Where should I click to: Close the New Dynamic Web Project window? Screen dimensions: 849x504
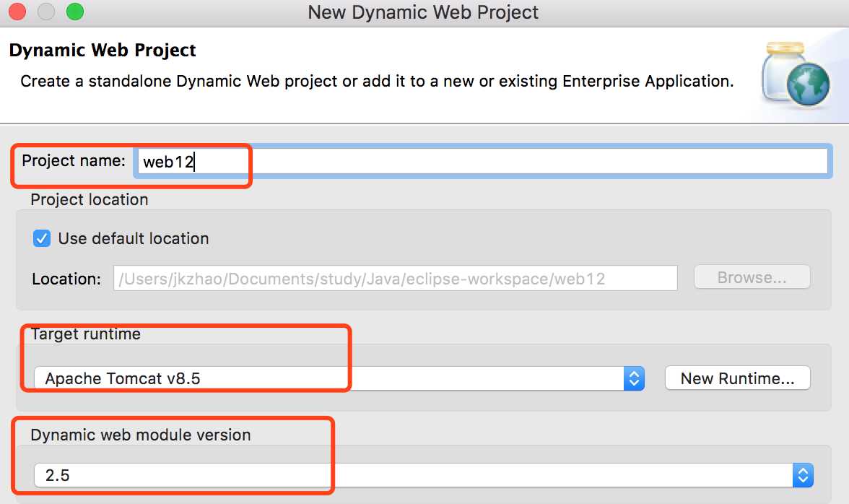coord(17,12)
